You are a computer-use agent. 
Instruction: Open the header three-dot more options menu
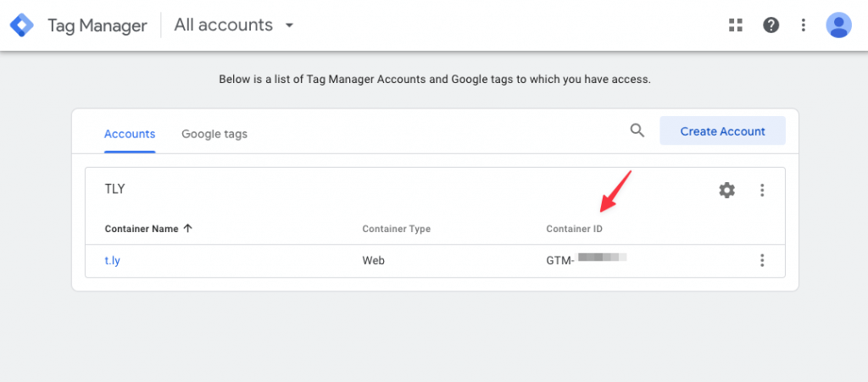click(x=803, y=25)
